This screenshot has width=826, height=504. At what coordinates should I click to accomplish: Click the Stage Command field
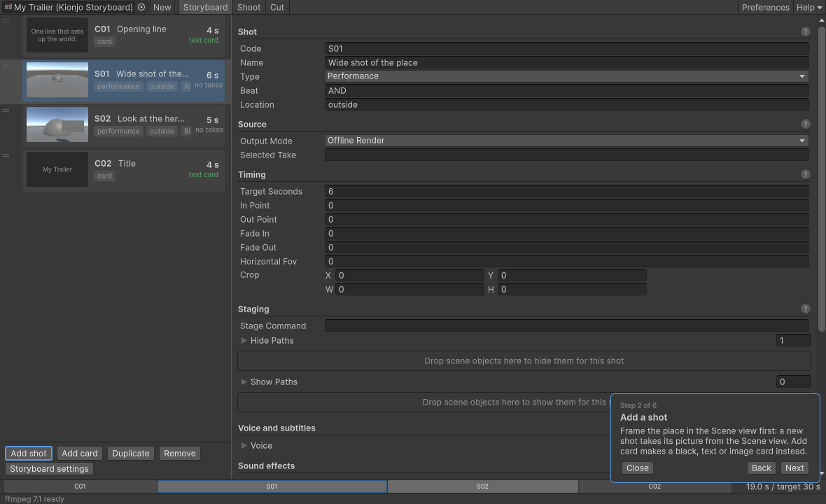566,326
